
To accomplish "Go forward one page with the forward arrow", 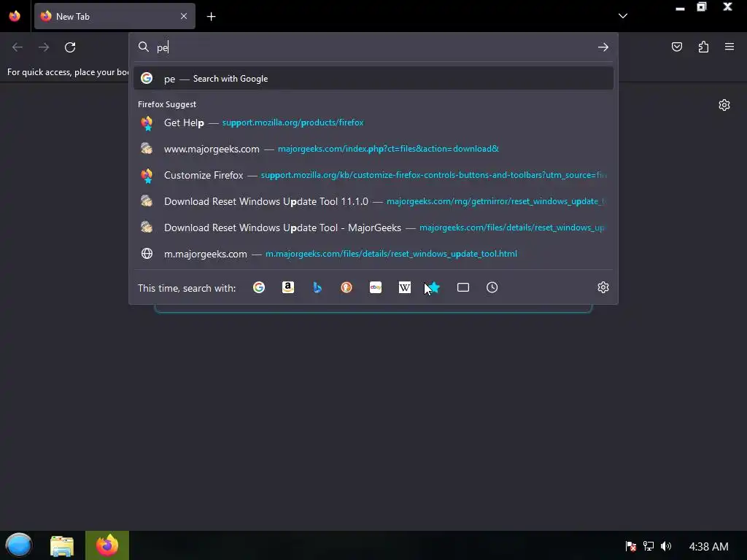I will 44,47.
